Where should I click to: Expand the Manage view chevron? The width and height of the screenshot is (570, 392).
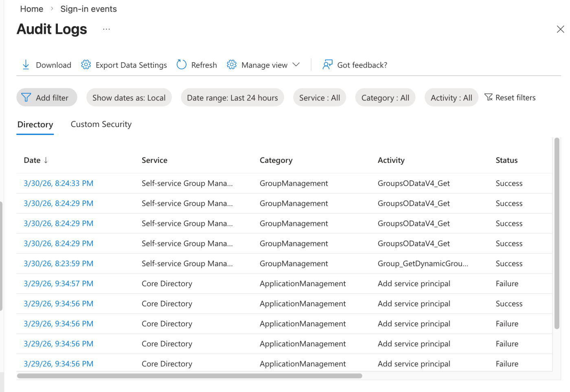296,65
